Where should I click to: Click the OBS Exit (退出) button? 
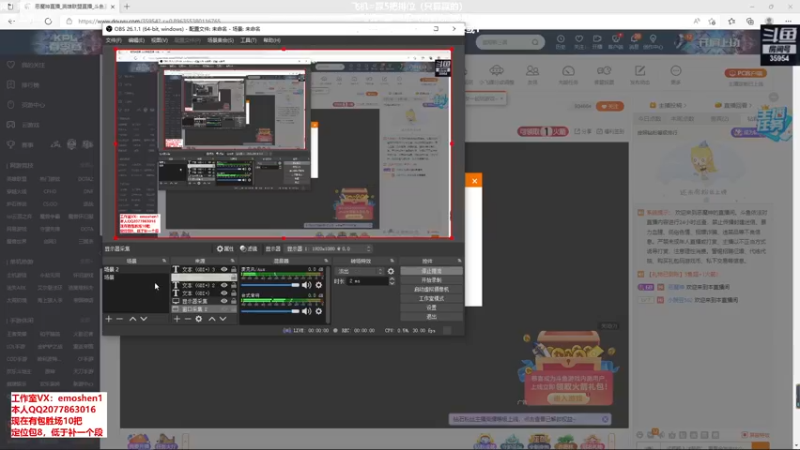pos(432,317)
